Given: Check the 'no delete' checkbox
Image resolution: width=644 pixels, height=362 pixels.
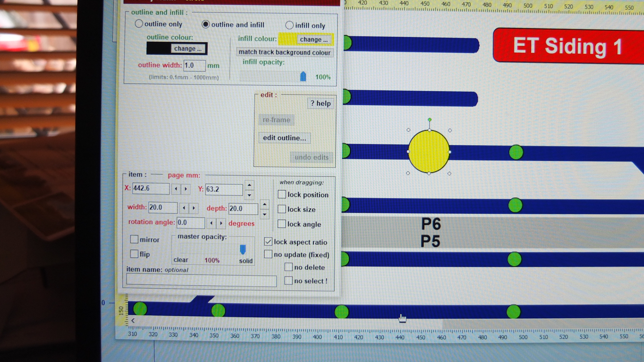Looking at the screenshot, I should click(289, 267).
